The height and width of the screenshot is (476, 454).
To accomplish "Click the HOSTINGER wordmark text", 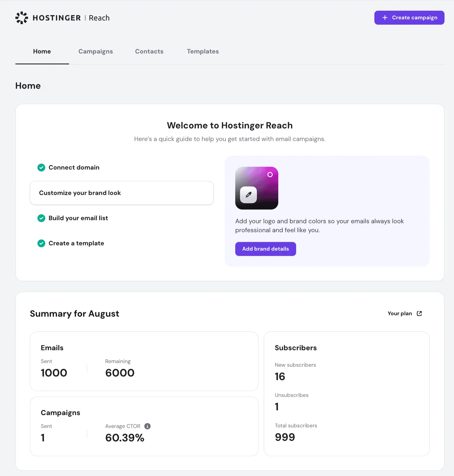I will (57, 18).
